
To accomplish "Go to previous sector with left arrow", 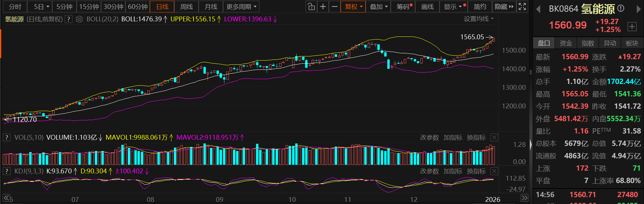I will click(x=538, y=9).
